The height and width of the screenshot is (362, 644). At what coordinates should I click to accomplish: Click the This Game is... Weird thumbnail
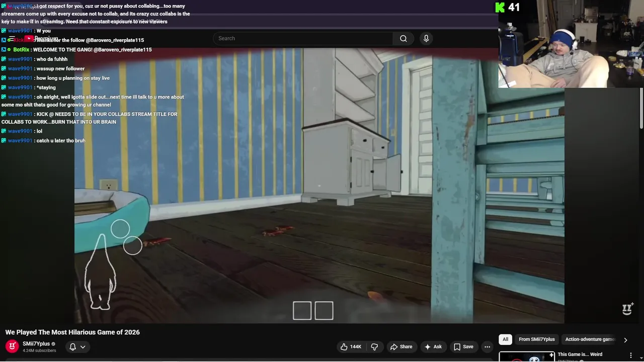(526, 357)
